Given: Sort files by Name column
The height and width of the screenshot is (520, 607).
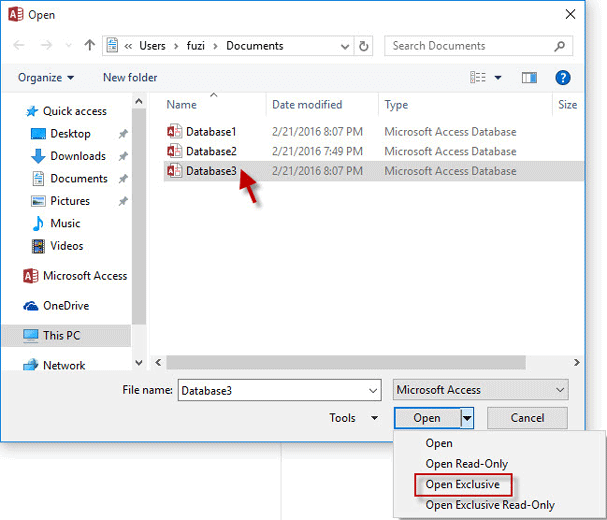Looking at the screenshot, I should (x=181, y=105).
